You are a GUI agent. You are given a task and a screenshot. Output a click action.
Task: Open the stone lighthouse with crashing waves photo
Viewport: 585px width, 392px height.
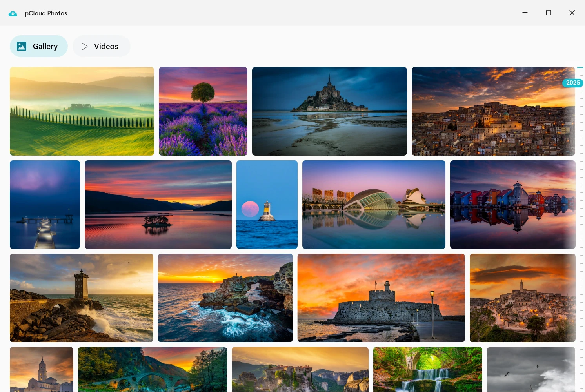(x=82, y=298)
